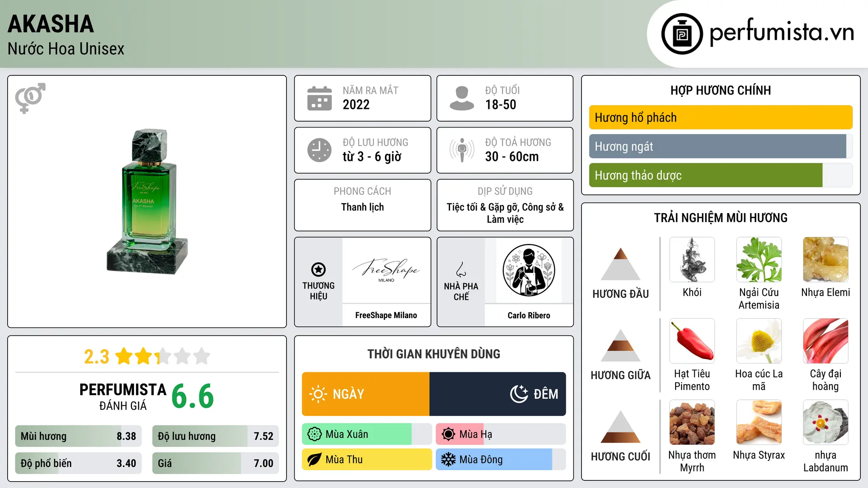Image resolution: width=868 pixels, height=488 pixels.
Task: Click the HỢP HƯƠNG CHÍNH heading
Action: 721,90
